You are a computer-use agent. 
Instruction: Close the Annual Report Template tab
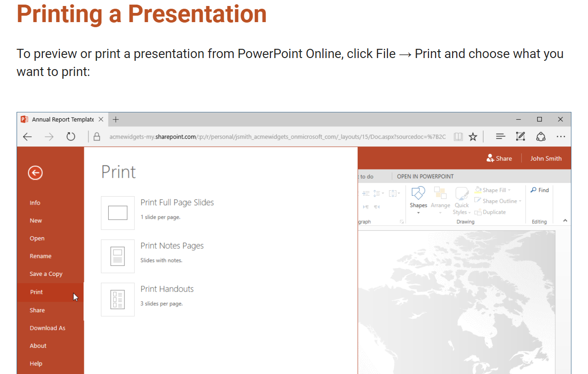point(101,119)
